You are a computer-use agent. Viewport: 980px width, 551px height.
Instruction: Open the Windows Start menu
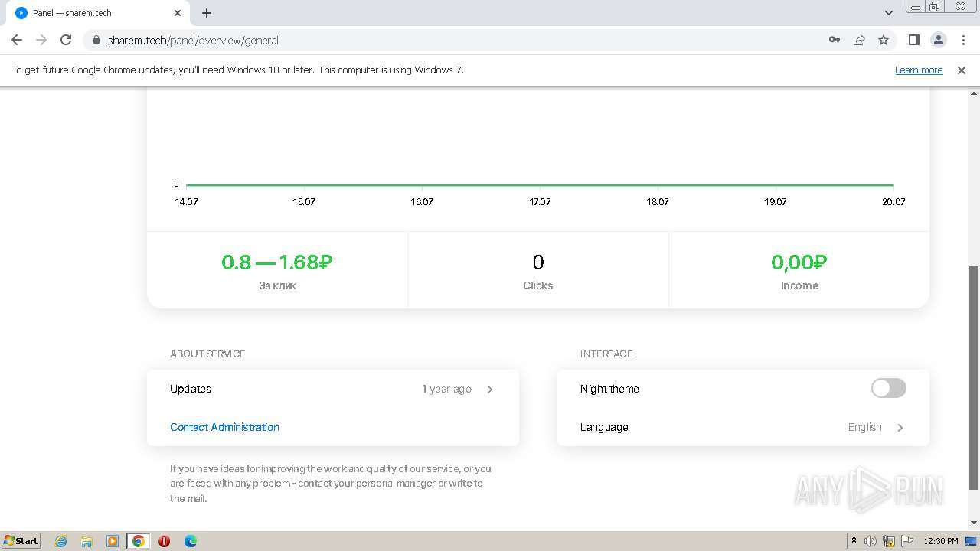click(21, 540)
